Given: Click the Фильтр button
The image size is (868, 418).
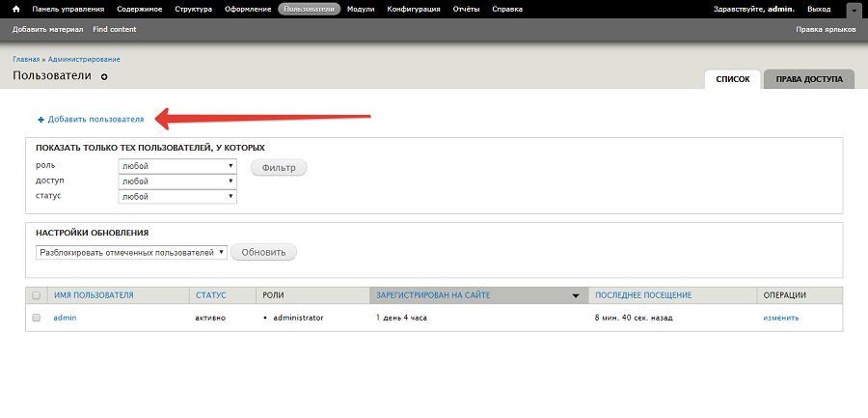Looking at the screenshot, I should coord(279,167).
